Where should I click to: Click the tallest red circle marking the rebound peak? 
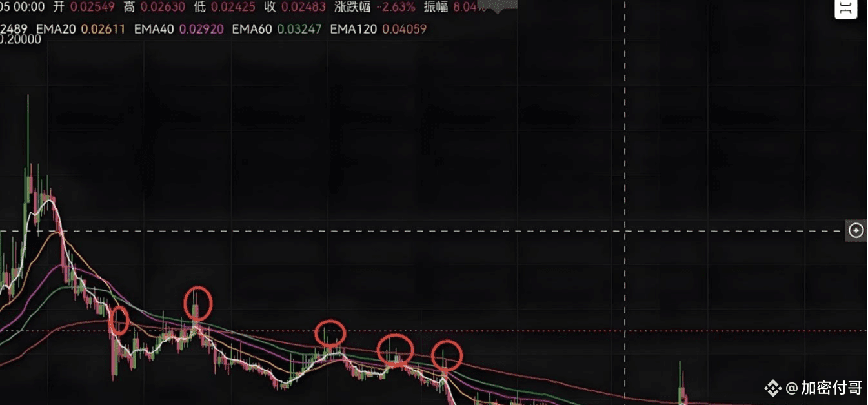[197, 303]
